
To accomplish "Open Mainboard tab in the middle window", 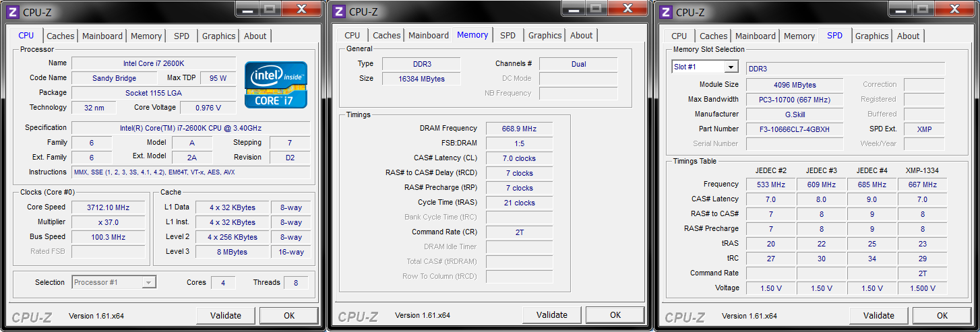I will (x=429, y=36).
